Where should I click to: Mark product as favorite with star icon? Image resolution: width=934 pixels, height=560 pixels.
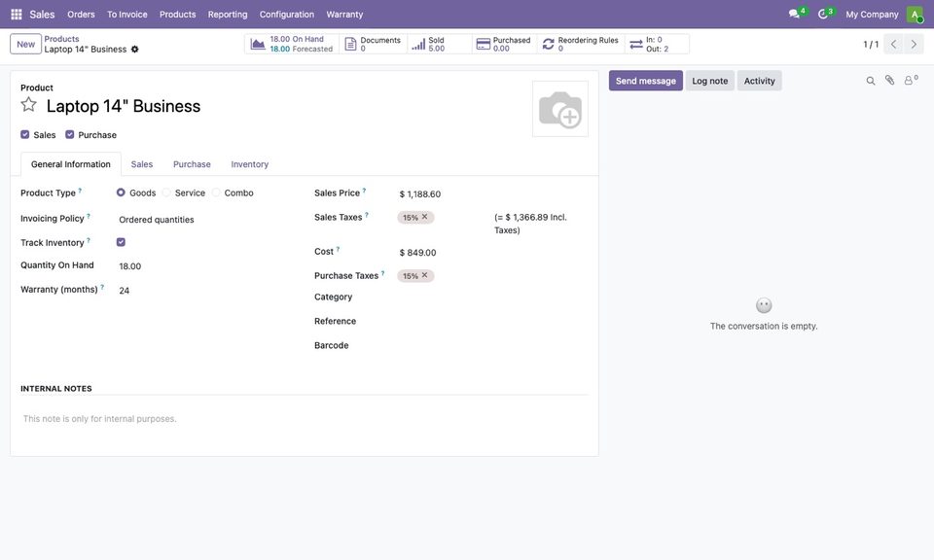28,105
